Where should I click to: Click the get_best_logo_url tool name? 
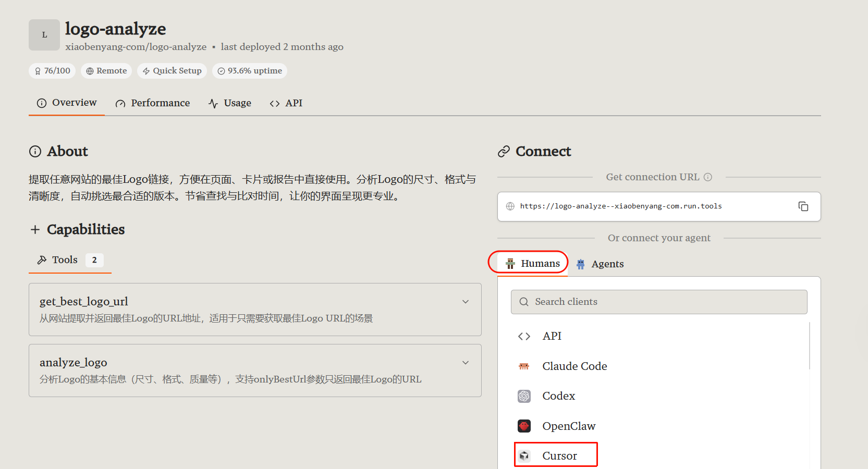84,302
